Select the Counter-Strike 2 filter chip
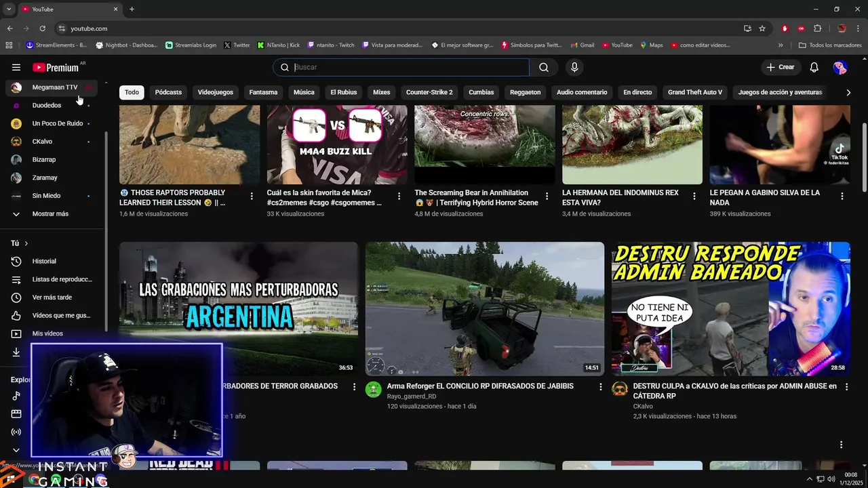868x488 pixels. [x=429, y=92]
